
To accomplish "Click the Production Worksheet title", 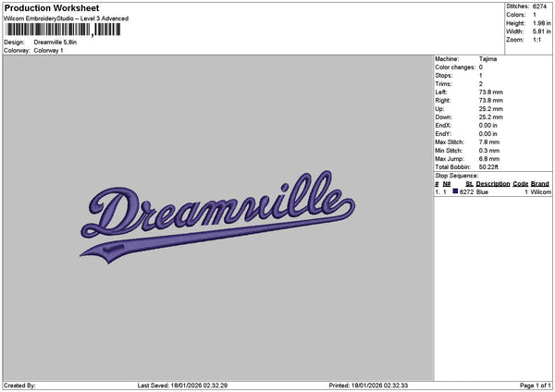I will tap(52, 7).
